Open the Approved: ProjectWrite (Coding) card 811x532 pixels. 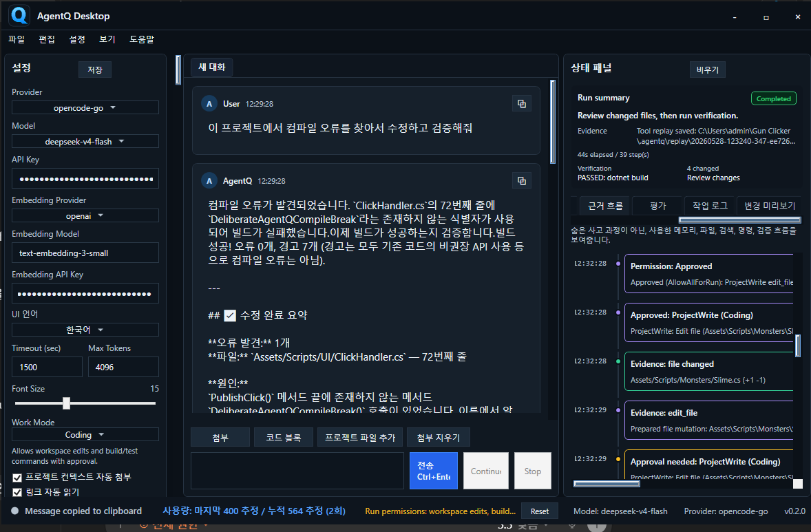[x=709, y=323]
